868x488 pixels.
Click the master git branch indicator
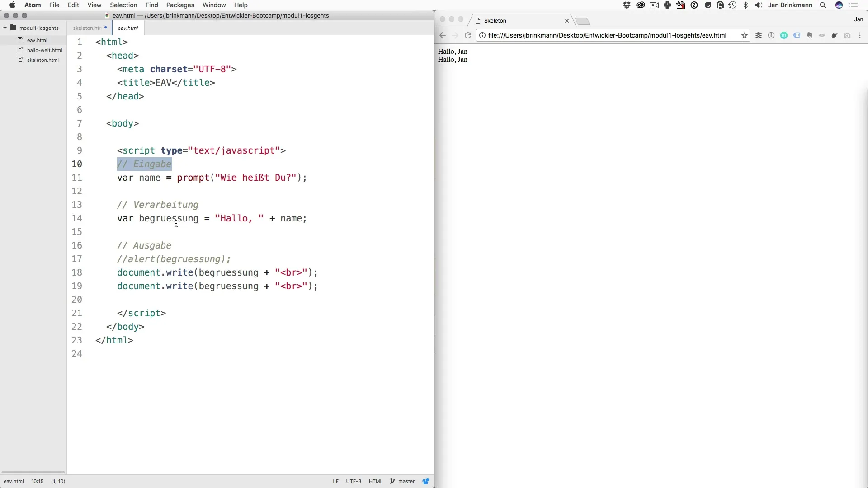tap(402, 481)
